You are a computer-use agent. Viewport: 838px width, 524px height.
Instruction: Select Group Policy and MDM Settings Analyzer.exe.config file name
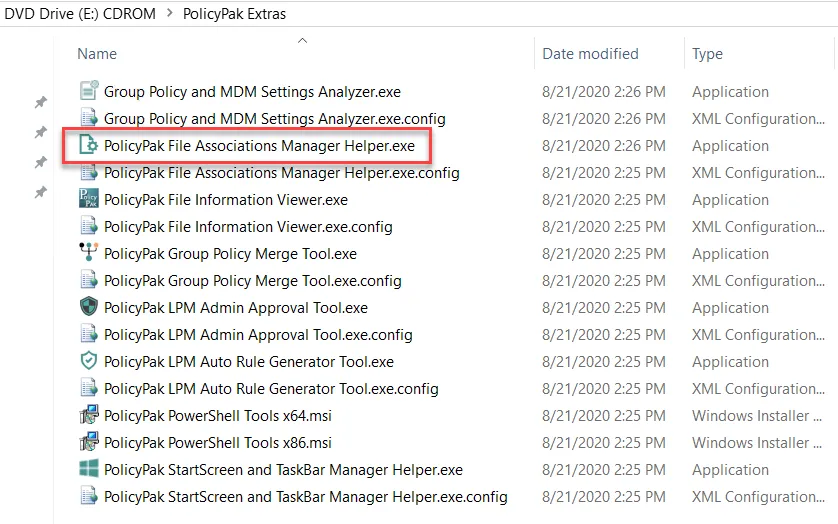coord(275,119)
